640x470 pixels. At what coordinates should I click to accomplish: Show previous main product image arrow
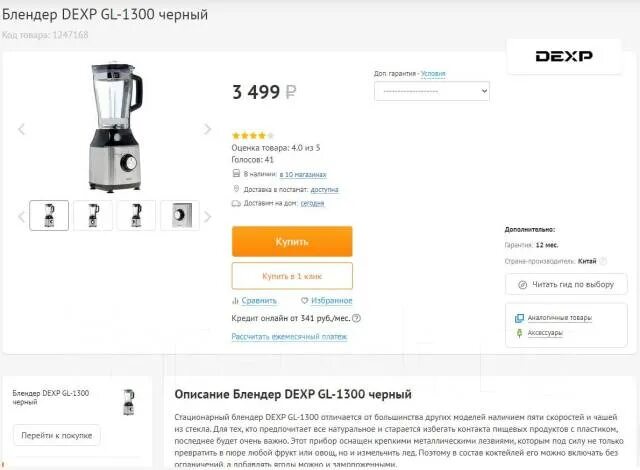click(22, 129)
